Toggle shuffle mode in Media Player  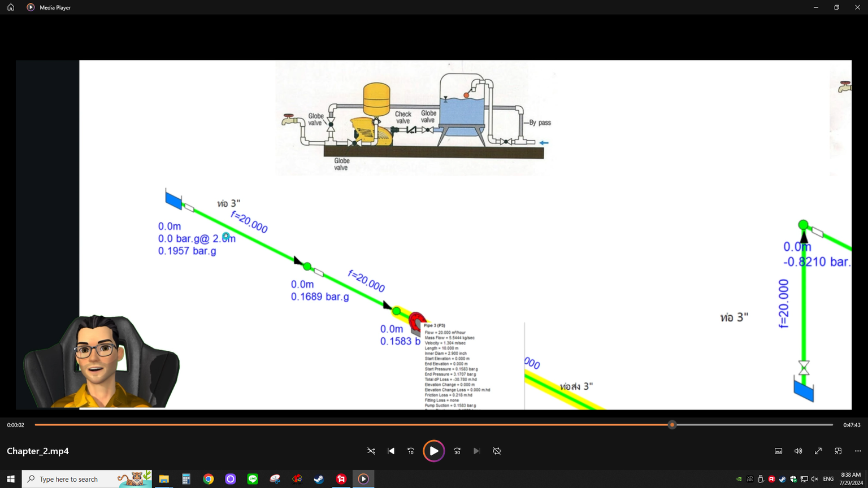pos(371,451)
